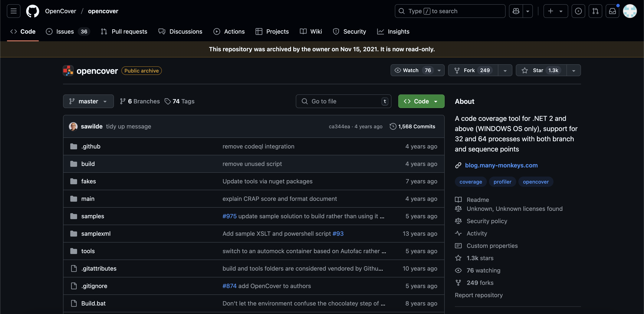Open the Issues tab
The width and height of the screenshot is (644, 314).
click(68, 31)
